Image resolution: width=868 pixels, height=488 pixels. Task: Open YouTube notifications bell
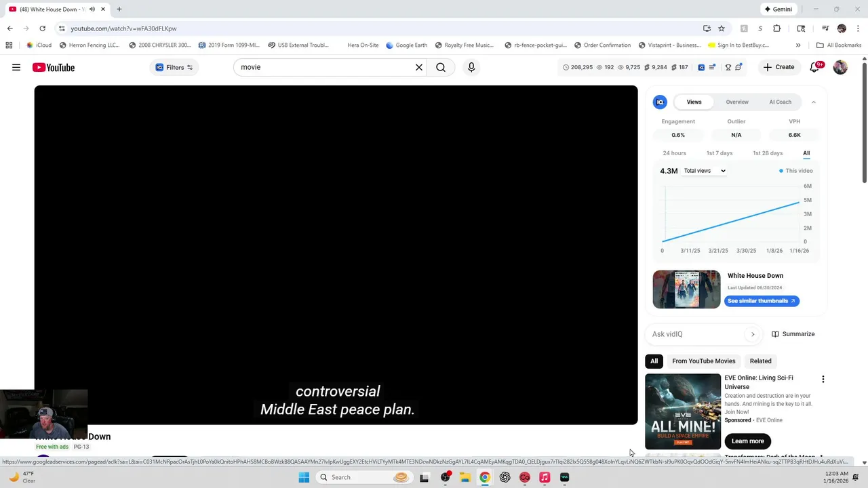[815, 67]
